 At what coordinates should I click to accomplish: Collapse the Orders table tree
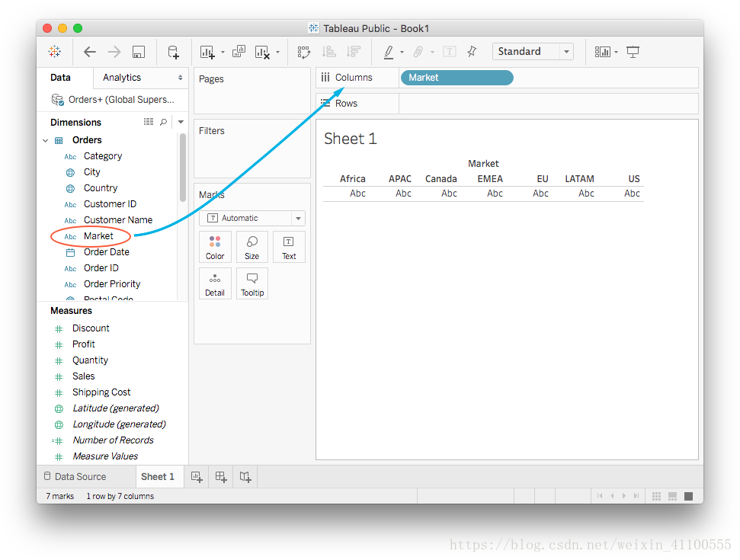coord(45,141)
